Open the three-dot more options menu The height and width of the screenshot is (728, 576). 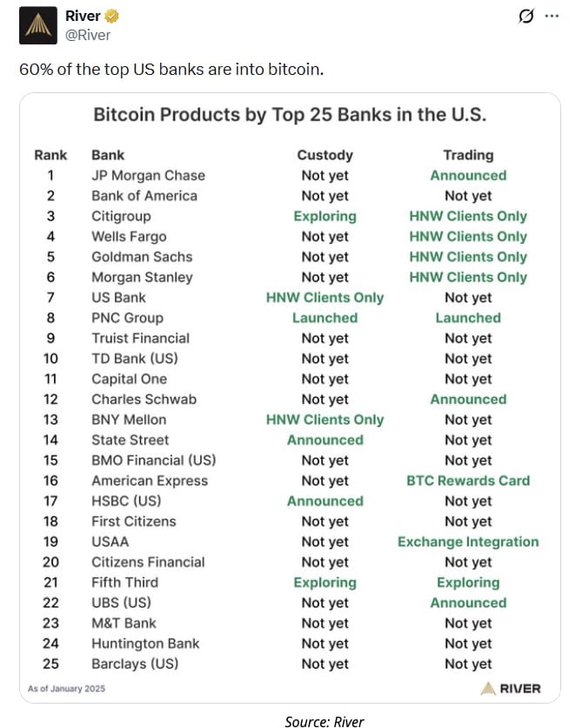(551, 17)
